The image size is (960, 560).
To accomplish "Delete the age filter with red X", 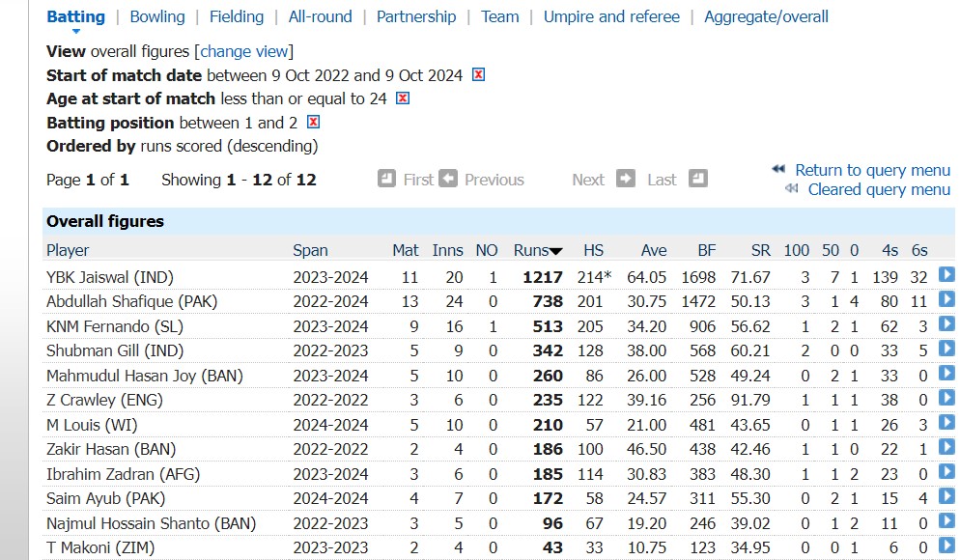I will pos(403,98).
